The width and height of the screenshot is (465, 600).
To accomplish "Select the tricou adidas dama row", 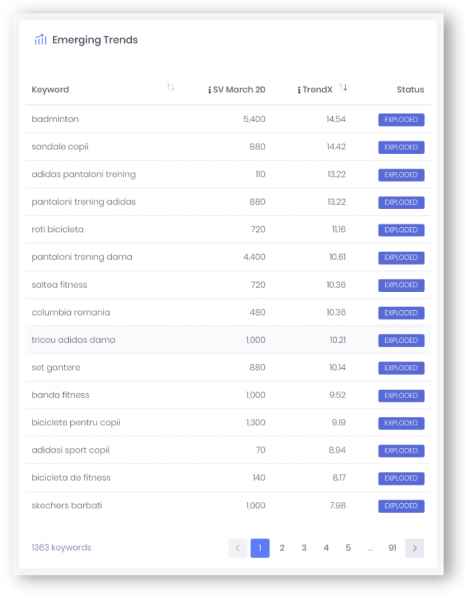I will tap(228, 340).
